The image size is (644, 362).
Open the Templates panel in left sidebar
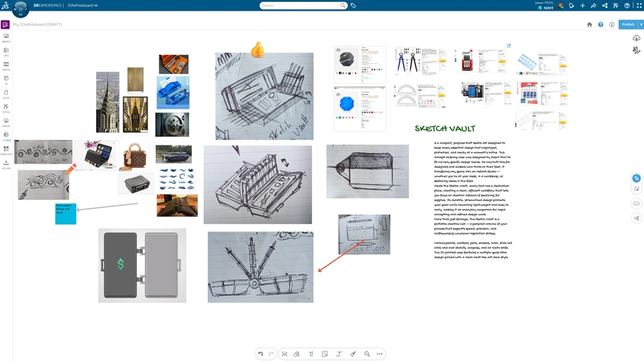[6, 150]
